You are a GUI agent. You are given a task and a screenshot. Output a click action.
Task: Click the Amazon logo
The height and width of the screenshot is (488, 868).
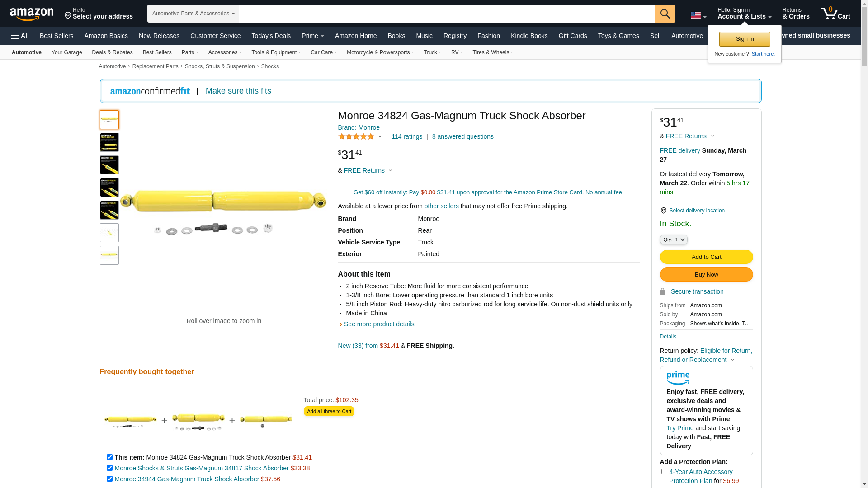[32, 14]
